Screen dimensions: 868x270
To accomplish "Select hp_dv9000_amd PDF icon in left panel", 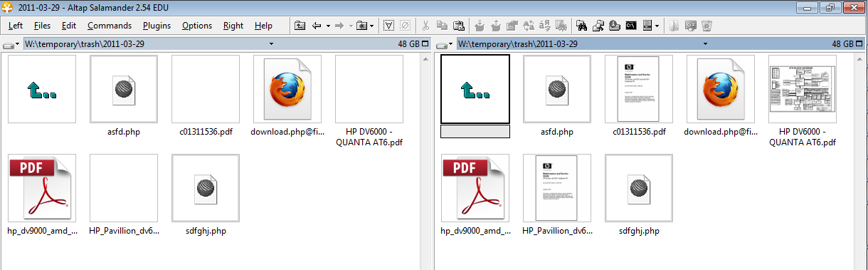I will [41, 188].
